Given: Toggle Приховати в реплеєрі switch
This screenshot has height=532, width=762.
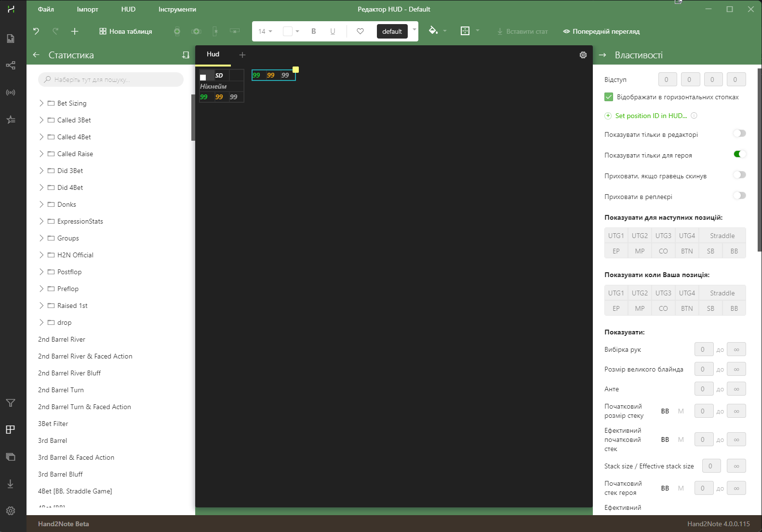Looking at the screenshot, I should tap(739, 196).
